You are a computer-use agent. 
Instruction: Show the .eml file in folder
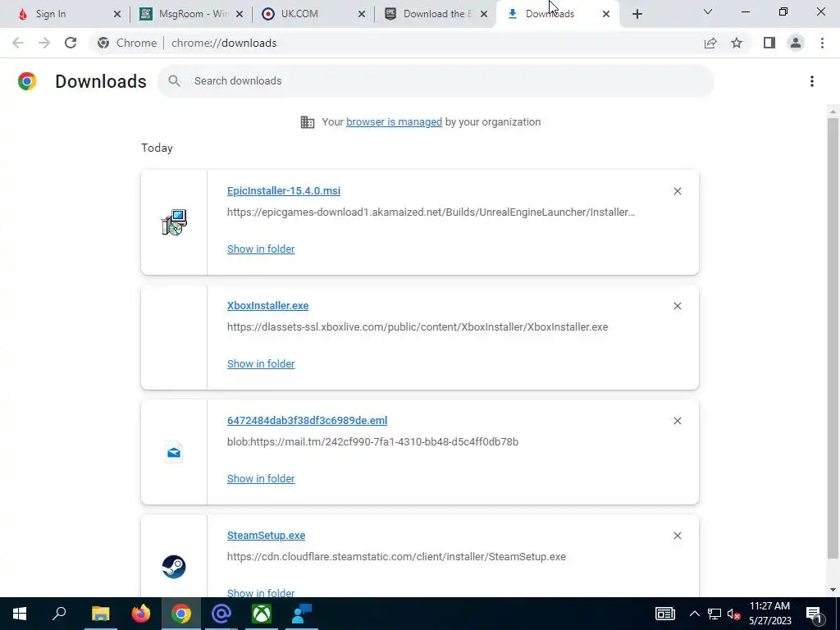pos(261,479)
